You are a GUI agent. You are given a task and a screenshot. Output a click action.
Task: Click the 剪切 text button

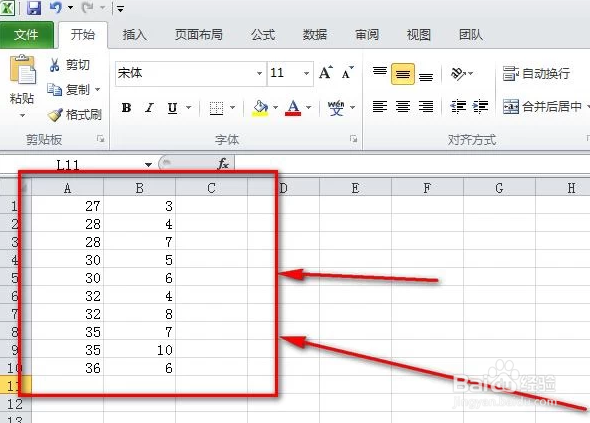click(x=78, y=65)
